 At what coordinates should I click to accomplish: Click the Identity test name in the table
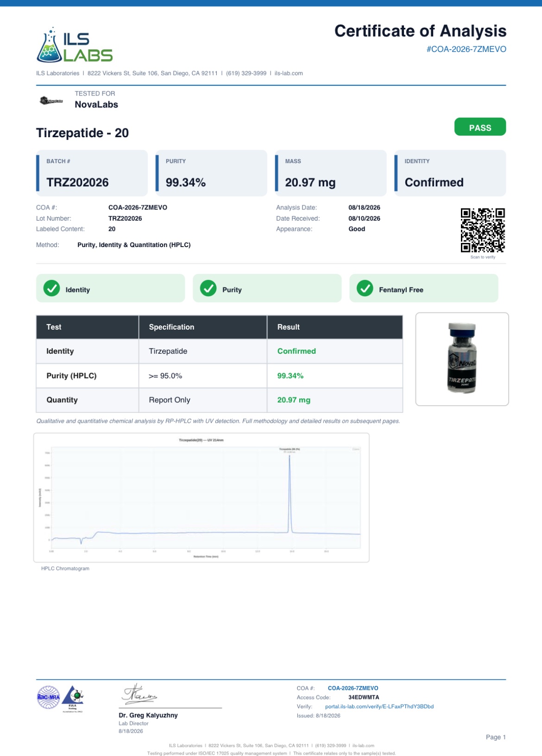[60, 351]
